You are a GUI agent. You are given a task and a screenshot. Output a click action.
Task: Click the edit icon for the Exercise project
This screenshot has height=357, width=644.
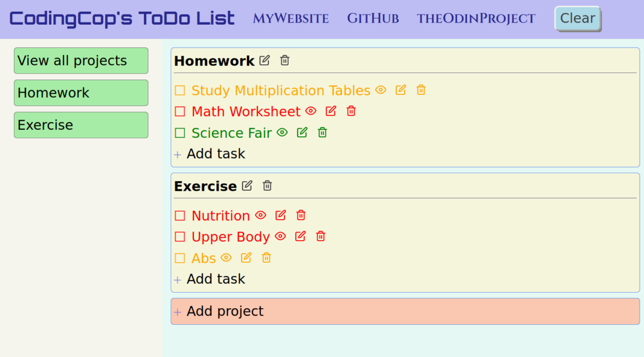tap(246, 185)
